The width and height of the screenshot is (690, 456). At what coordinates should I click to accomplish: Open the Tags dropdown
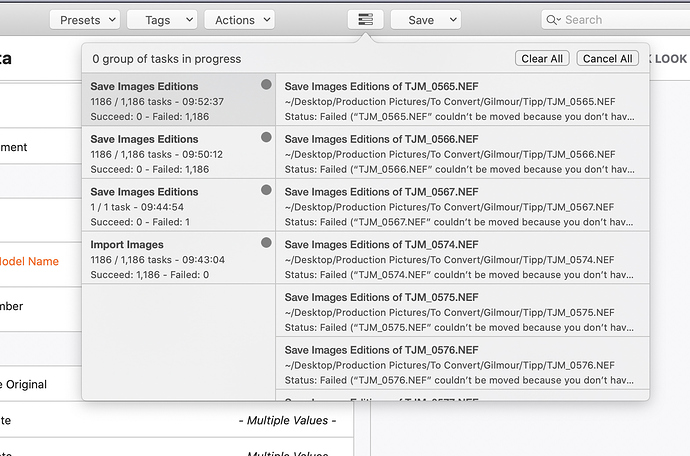coord(162,20)
